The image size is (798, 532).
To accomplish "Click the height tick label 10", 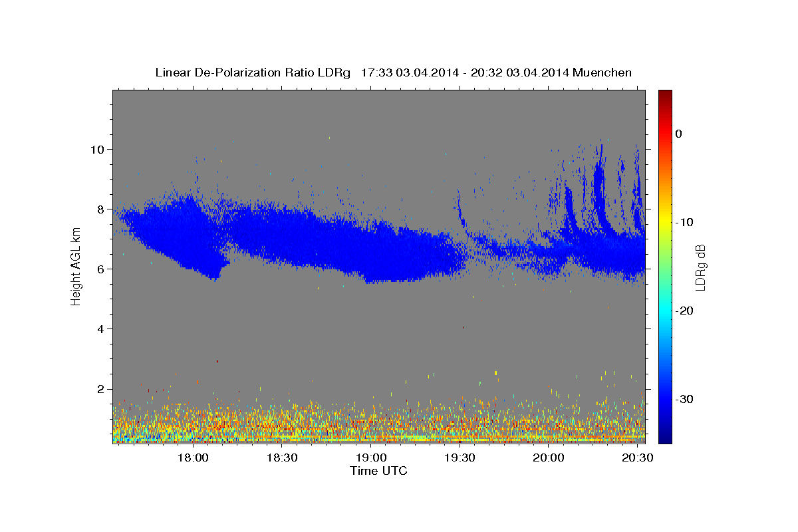I will (97, 149).
